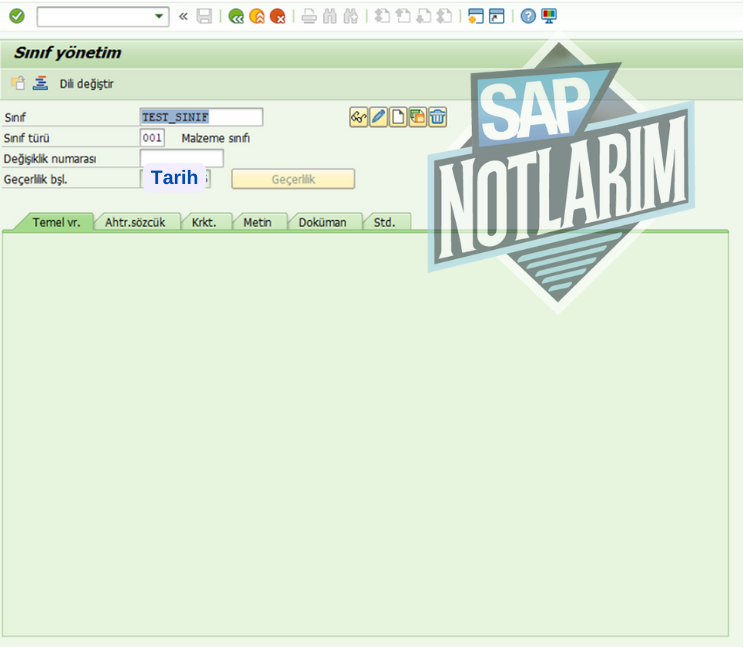The height and width of the screenshot is (648, 744).
Task: Click the Sınıf türü field showing 001
Action: (x=152, y=138)
